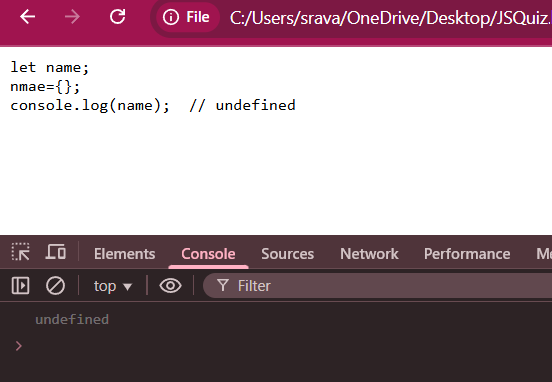Show the console sidebar
Viewport: 552px width, 382px height.
(x=20, y=285)
